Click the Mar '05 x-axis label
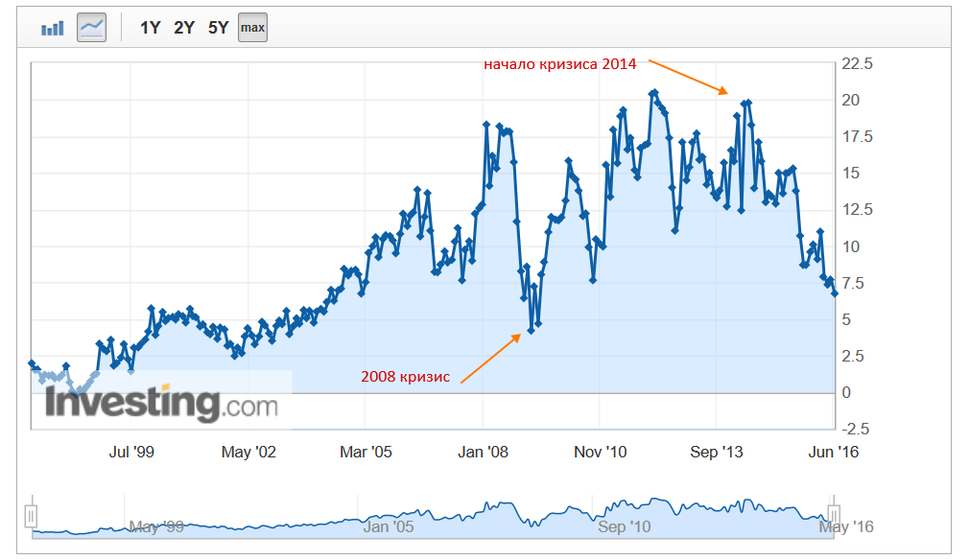The width and height of the screenshot is (969, 560). pos(366,452)
